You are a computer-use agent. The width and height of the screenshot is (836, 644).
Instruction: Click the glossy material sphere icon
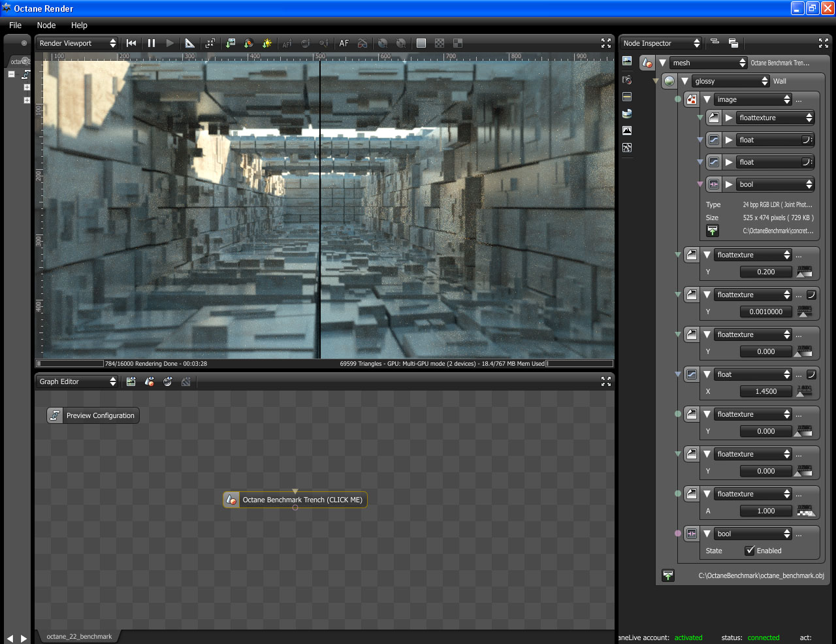pyautogui.click(x=669, y=81)
